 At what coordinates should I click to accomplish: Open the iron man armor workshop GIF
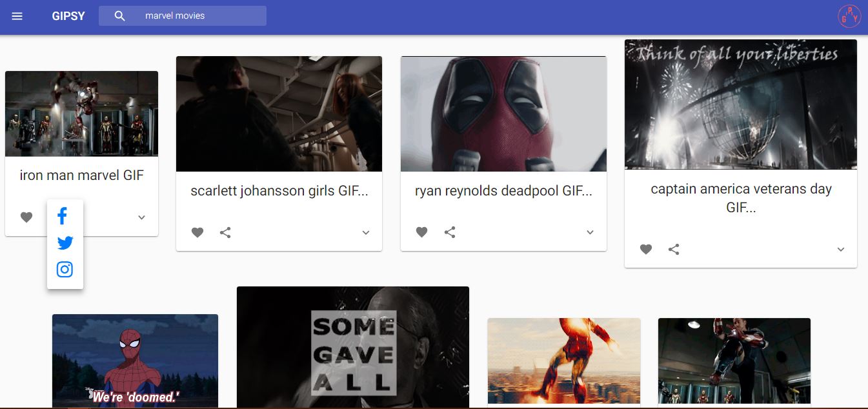[734, 361]
